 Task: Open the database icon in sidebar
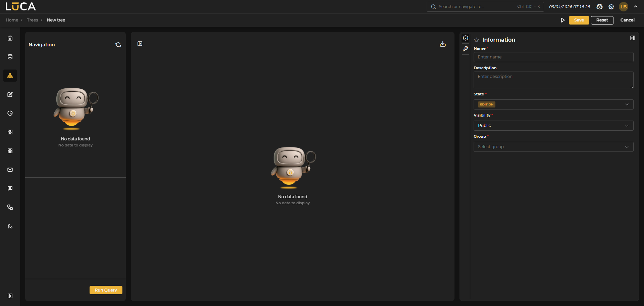coord(10,57)
